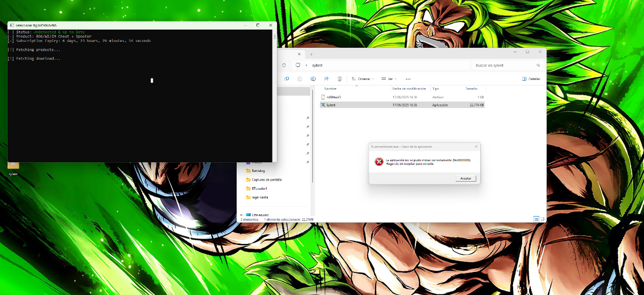Click the 'Subscription Expiry' console line
Image resolution: width=644 pixels, height=295 pixels.
point(79,41)
